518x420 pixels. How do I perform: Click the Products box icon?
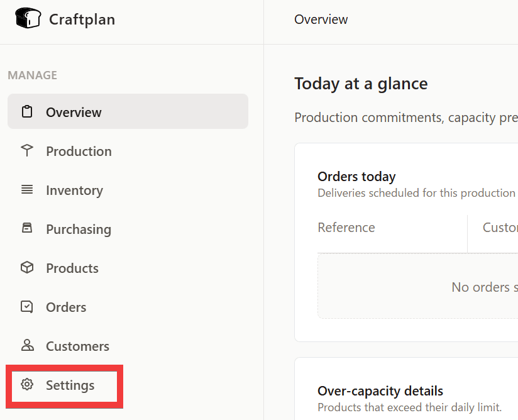click(x=27, y=268)
